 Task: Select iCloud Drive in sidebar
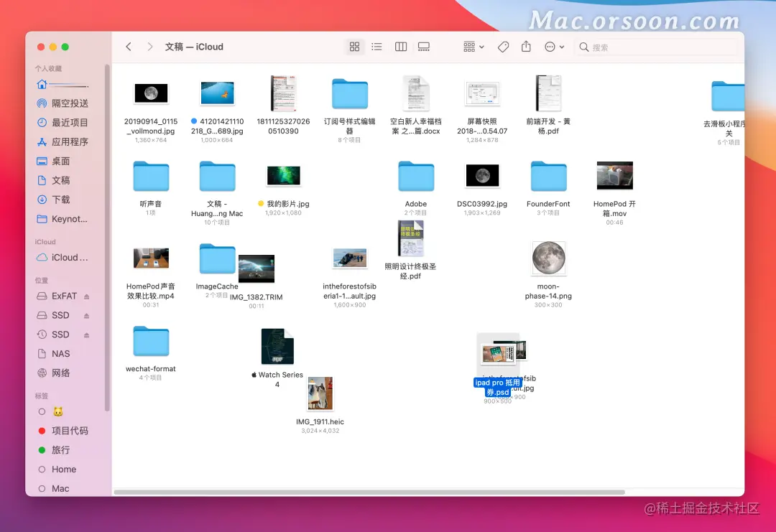[x=64, y=258]
